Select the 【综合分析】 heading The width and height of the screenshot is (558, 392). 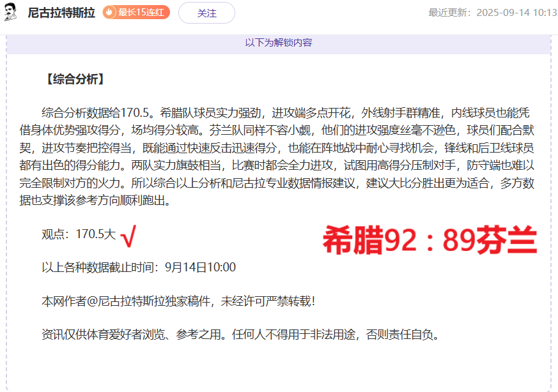click(75, 79)
